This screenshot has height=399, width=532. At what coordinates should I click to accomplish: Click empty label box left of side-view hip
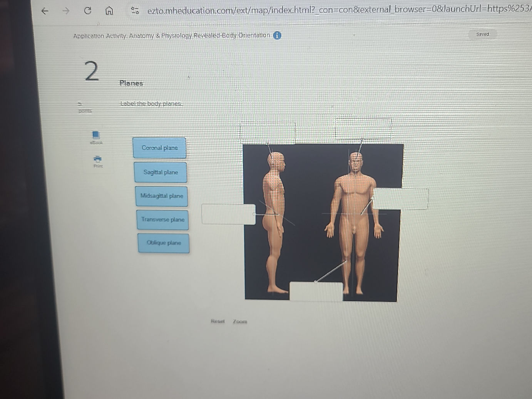click(x=228, y=214)
